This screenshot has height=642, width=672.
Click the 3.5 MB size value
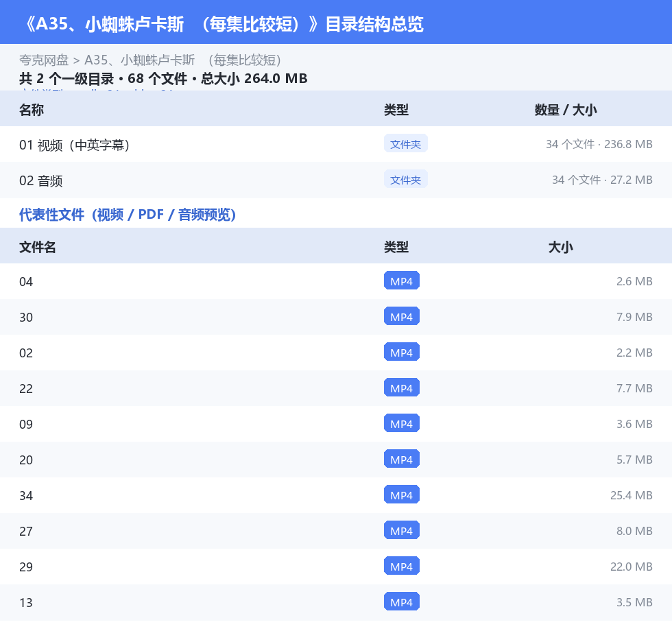[x=634, y=603]
